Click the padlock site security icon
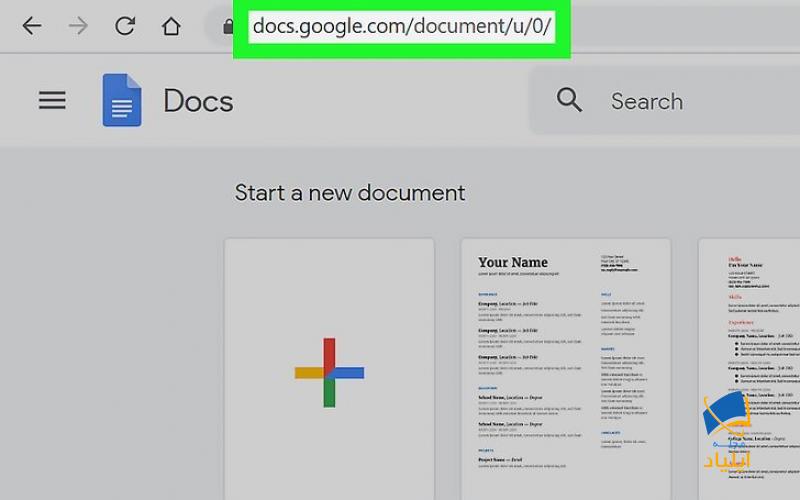 (228, 26)
